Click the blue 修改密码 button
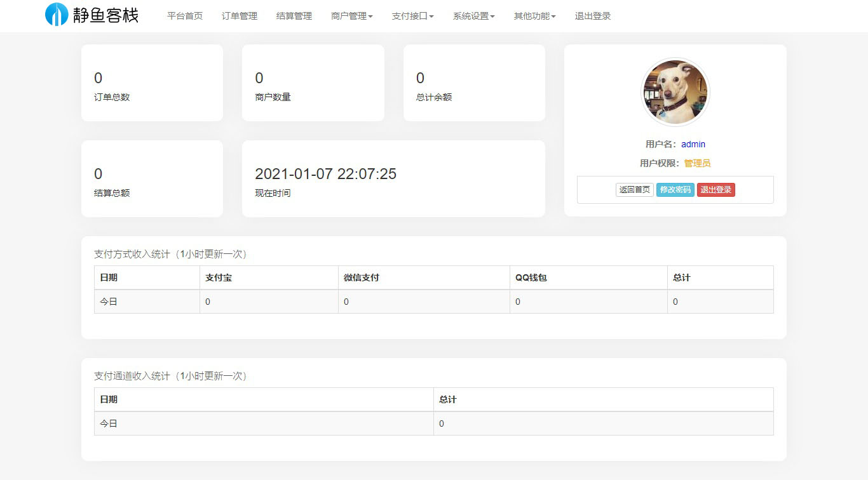 click(675, 190)
